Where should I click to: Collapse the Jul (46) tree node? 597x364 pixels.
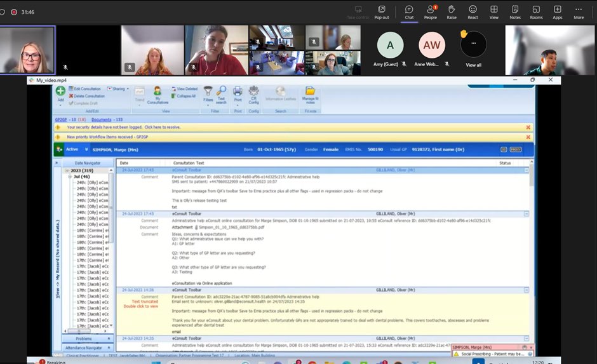(x=70, y=177)
